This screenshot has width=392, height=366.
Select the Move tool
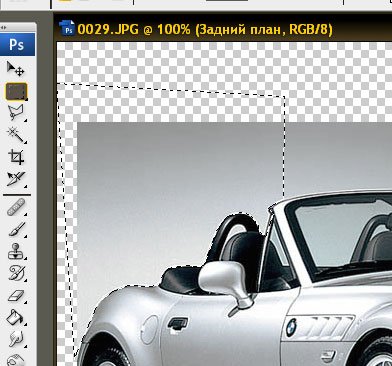coord(16,68)
